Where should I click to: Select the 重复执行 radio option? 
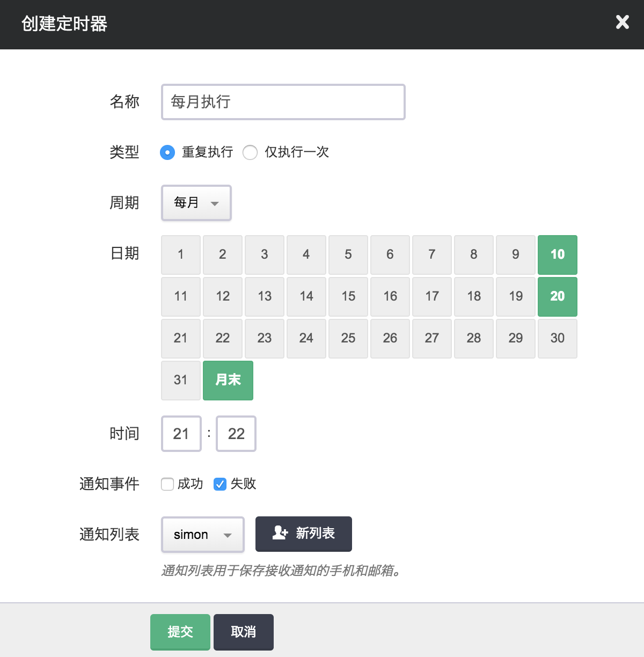click(167, 152)
